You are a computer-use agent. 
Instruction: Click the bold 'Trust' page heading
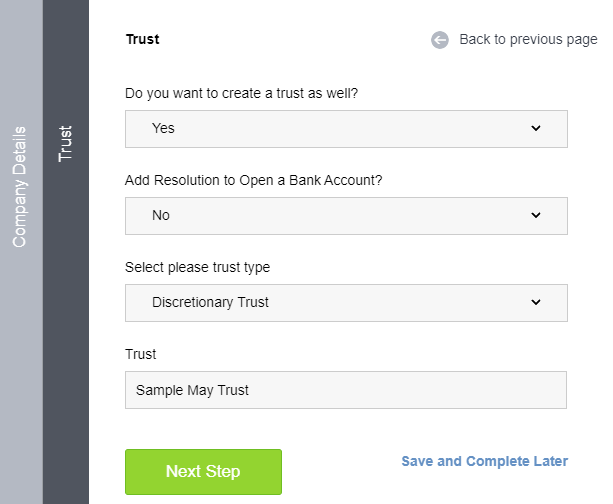click(142, 39)
